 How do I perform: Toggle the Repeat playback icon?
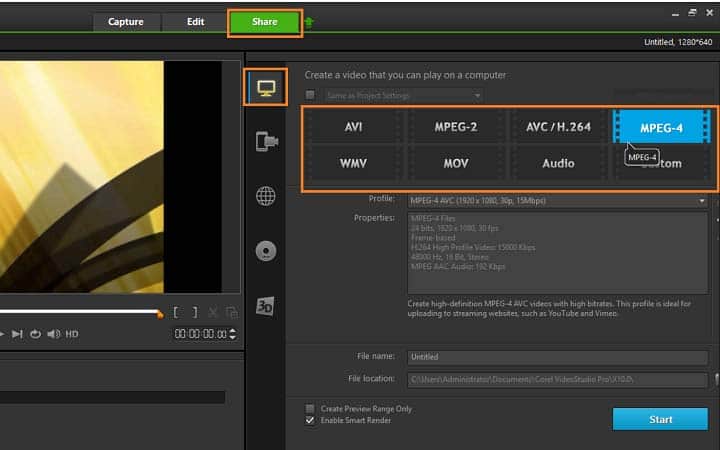click(x=35, y=334)
